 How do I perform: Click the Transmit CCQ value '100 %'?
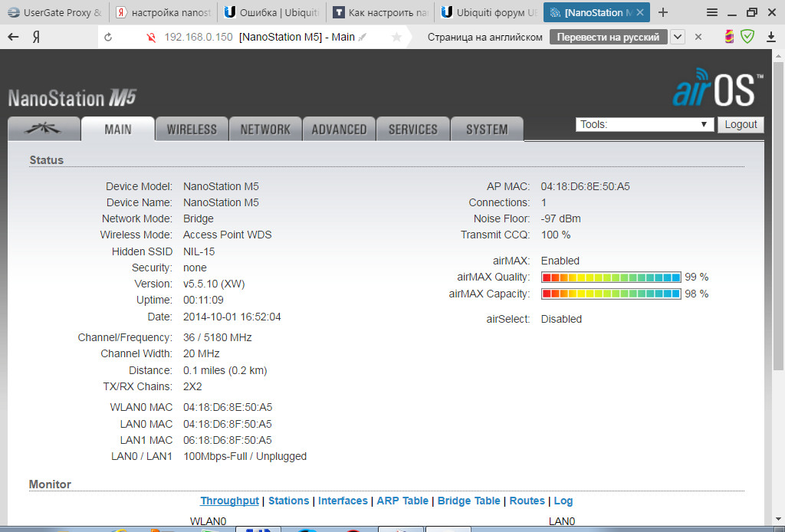pyautogui.click(x=556, y=235)
